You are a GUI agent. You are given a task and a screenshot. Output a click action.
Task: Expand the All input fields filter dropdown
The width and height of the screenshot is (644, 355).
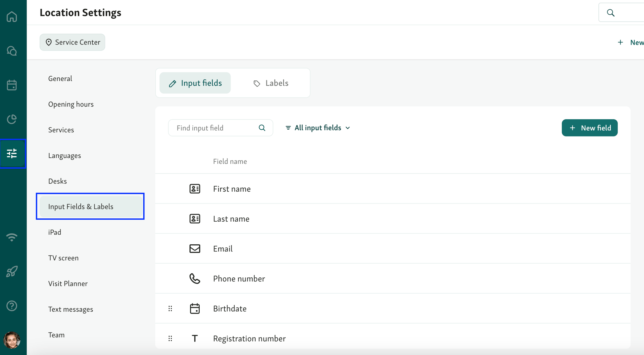pos(317,128)
